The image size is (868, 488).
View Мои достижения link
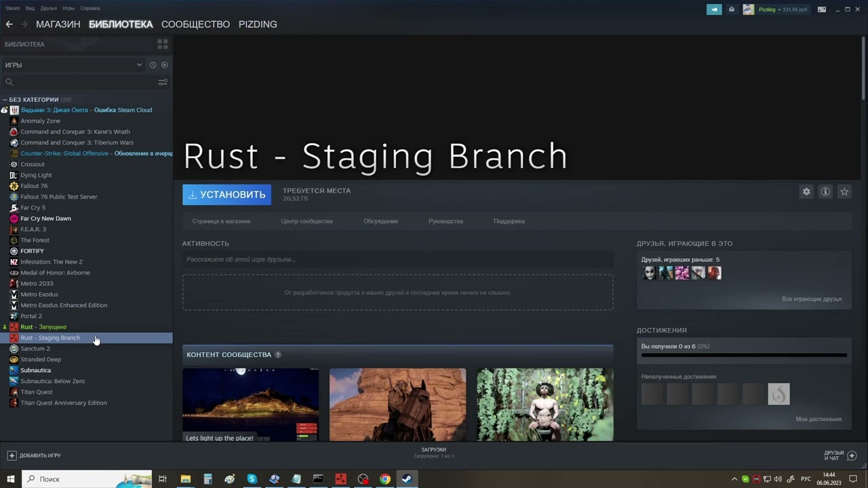[818, 419]
